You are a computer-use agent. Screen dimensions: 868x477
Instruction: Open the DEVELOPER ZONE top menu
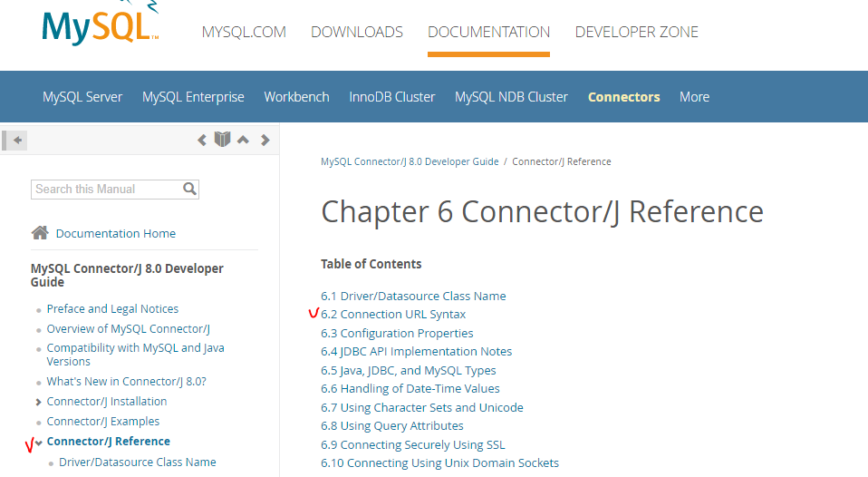pyautogui.click(x=637, y=32)
